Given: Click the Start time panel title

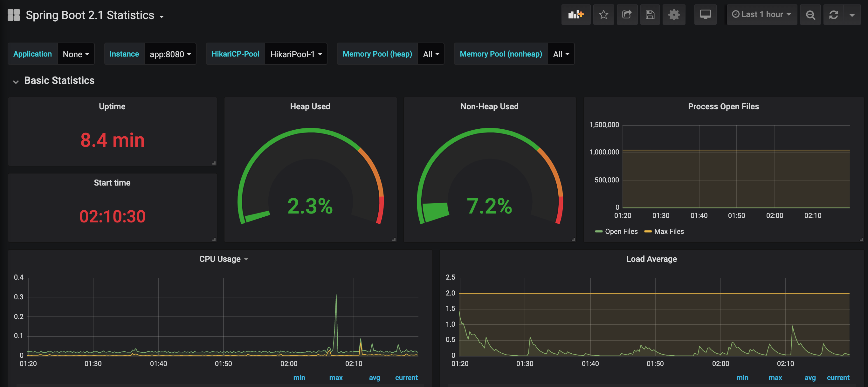Looking at the screenshot, I should [x=112, y=183].
